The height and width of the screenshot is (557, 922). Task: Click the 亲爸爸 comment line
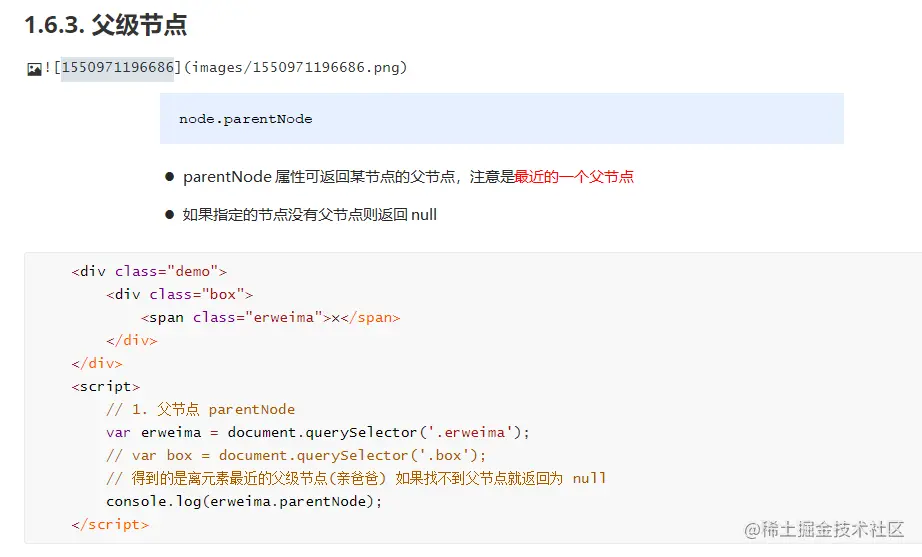click(356, 478)
